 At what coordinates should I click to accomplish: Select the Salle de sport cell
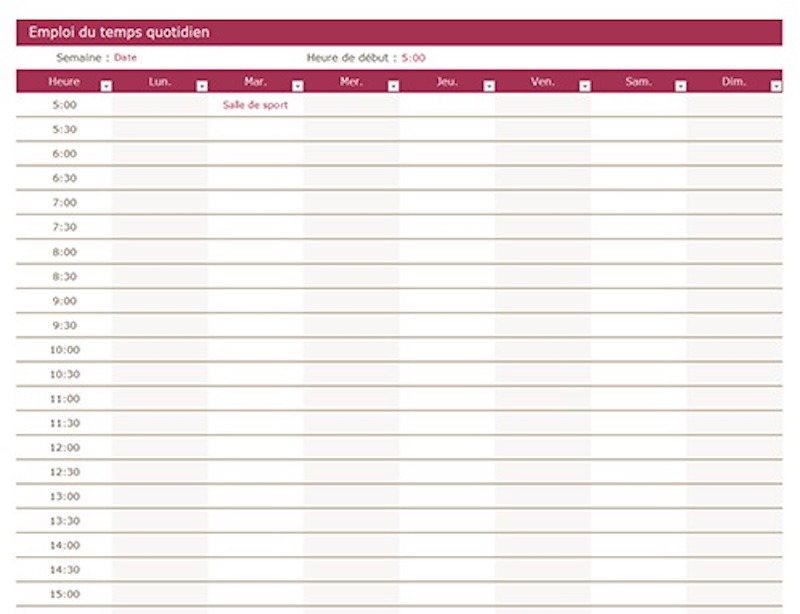(256, 105)
